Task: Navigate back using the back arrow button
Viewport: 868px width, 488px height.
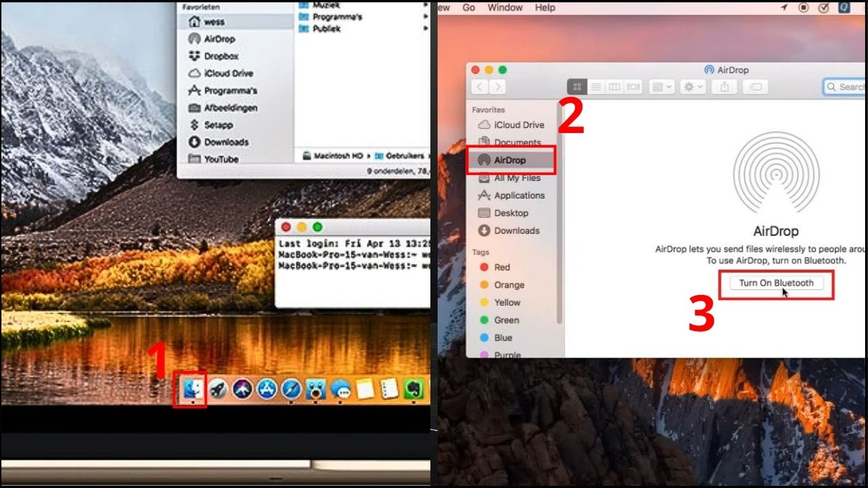Action: pyautogui.click(x=480, y=87)
